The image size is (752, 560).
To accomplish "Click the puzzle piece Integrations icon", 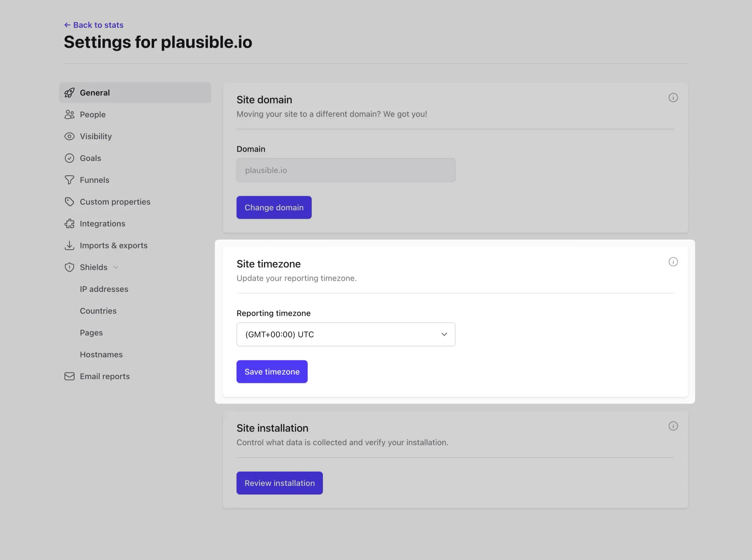I will (x=69, y=223).
